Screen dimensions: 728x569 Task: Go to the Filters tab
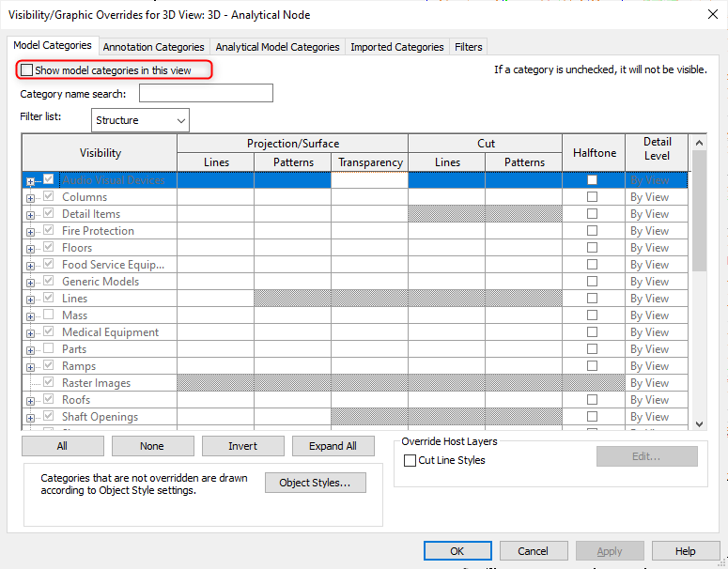pos(468,47)
